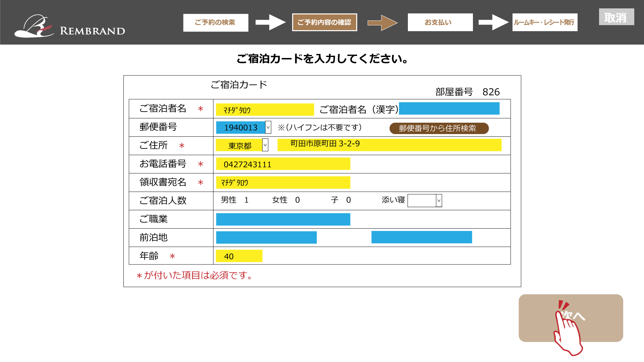Click the address field 町田市原町田 3-2-9
The height and width of the screenshot is (362, 644).
tap(389, 145)
